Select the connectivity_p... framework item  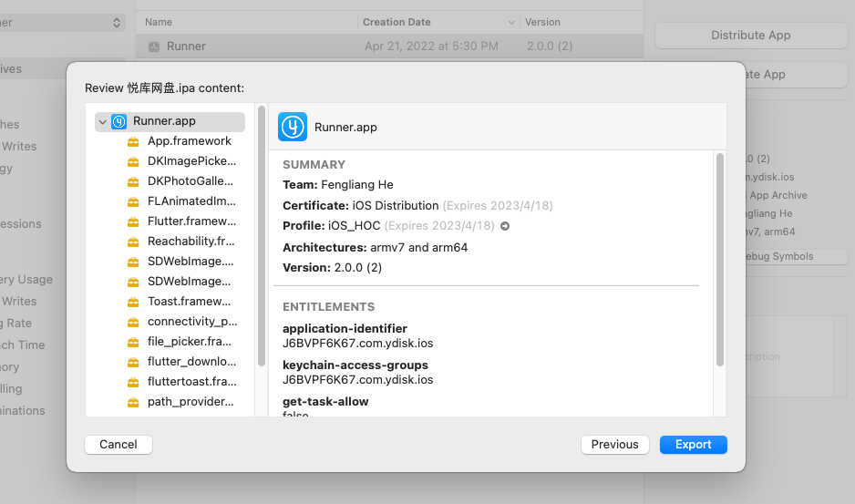tap(191, 322)
